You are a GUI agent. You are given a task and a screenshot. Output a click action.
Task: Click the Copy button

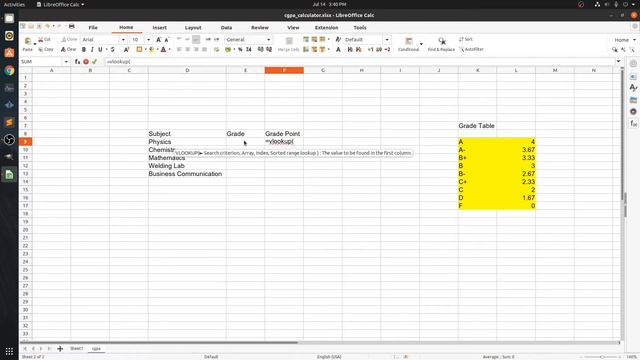pos(46,49)
